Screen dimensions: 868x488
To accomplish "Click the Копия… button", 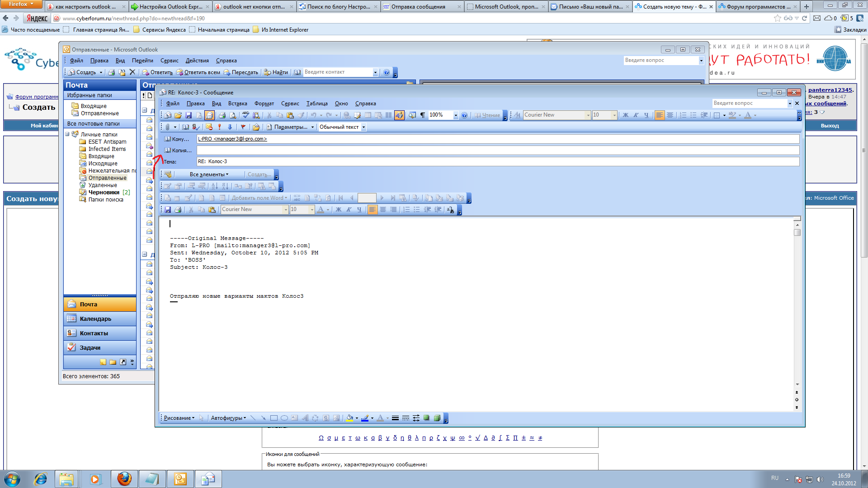I will click(x=178, y=150).
